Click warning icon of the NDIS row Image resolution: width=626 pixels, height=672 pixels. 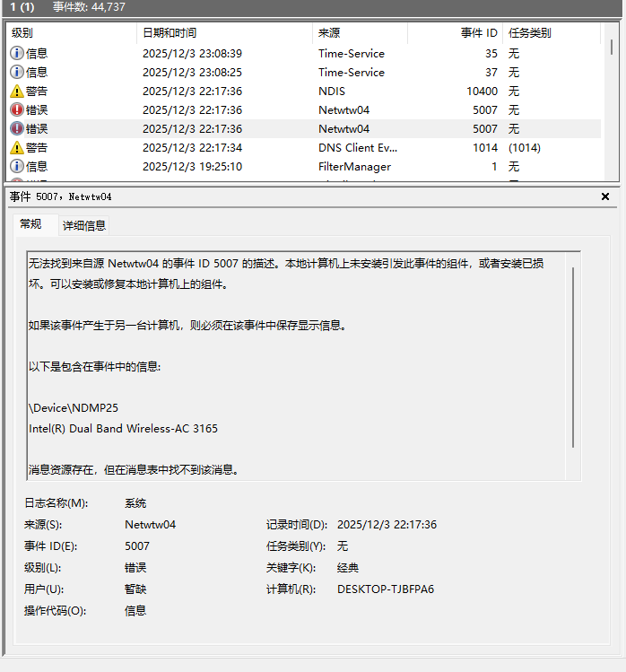click(17, 91)
